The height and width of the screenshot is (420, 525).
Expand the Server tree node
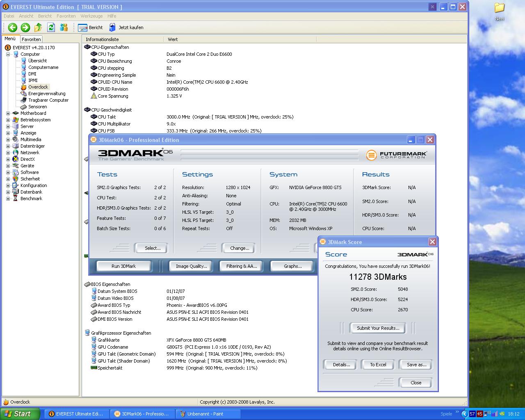[x=8, y=126]
